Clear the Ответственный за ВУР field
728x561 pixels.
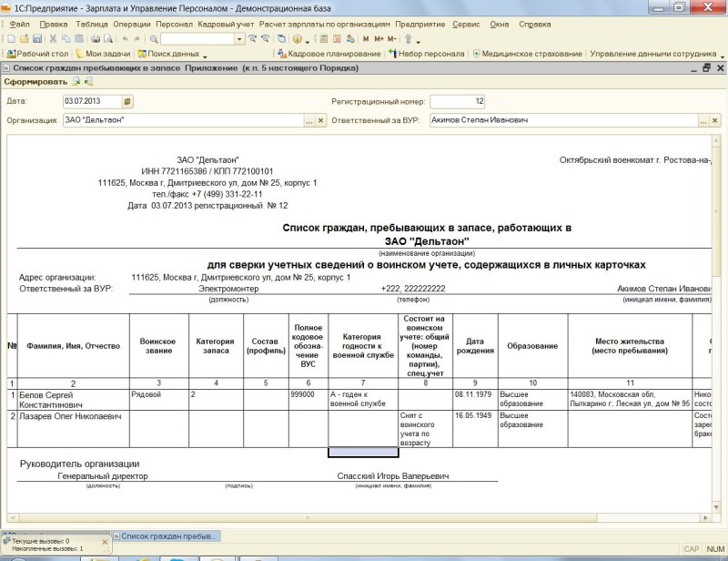(715, 121)
